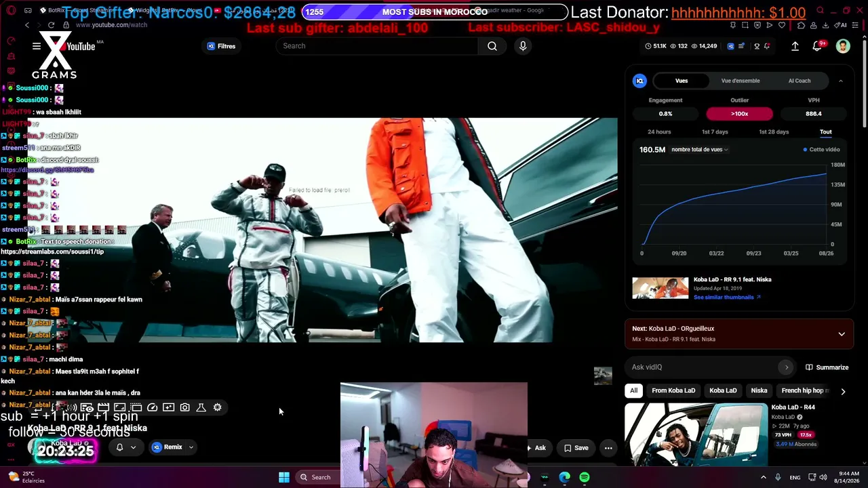The width and height of the screenshot is (868, 488).
Task: Open the Windows Start menu
Action: (284, 477)
